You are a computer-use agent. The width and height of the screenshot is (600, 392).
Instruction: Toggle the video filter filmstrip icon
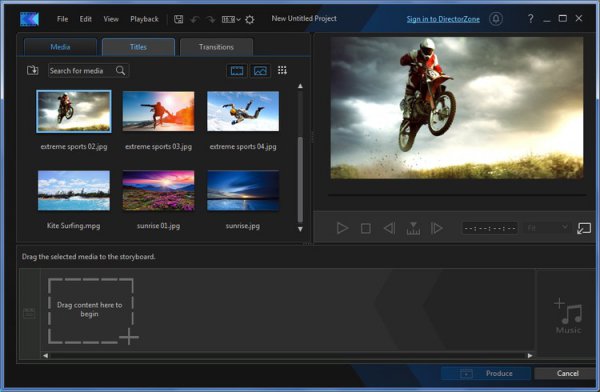tap(237, 70)
